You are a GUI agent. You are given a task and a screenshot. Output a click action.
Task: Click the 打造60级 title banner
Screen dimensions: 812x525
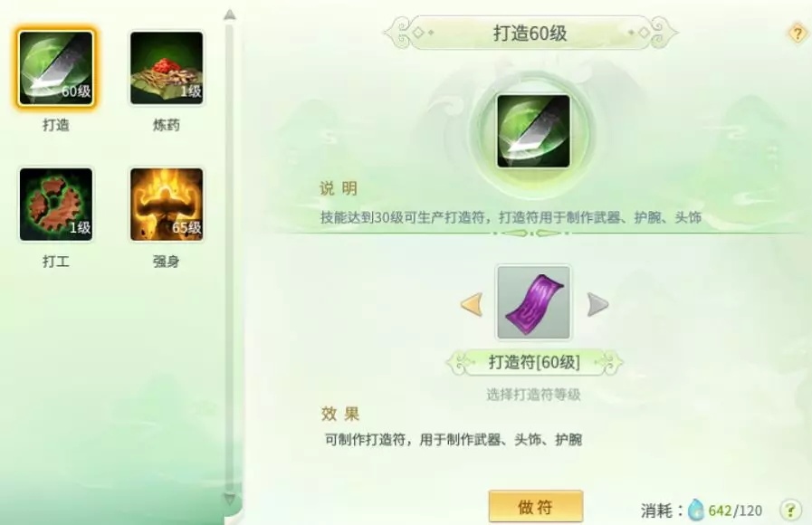[x=530, y=33]
